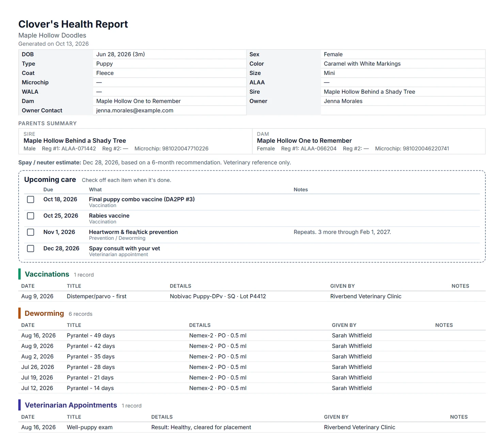The image size is (504, 448).
Task: Click the Size value Mini
Action: 329,73
